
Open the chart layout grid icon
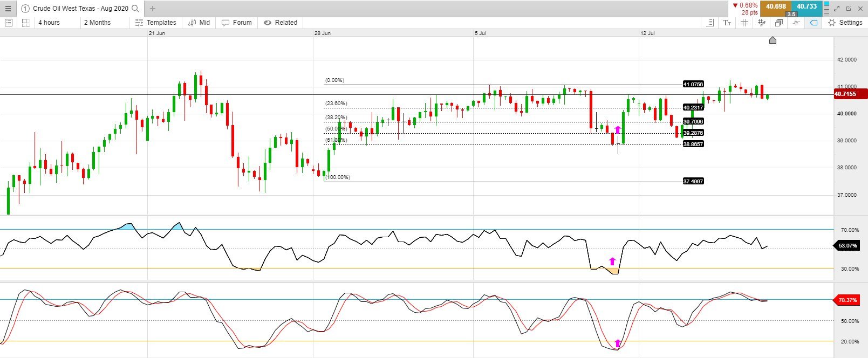pos(26,23)
